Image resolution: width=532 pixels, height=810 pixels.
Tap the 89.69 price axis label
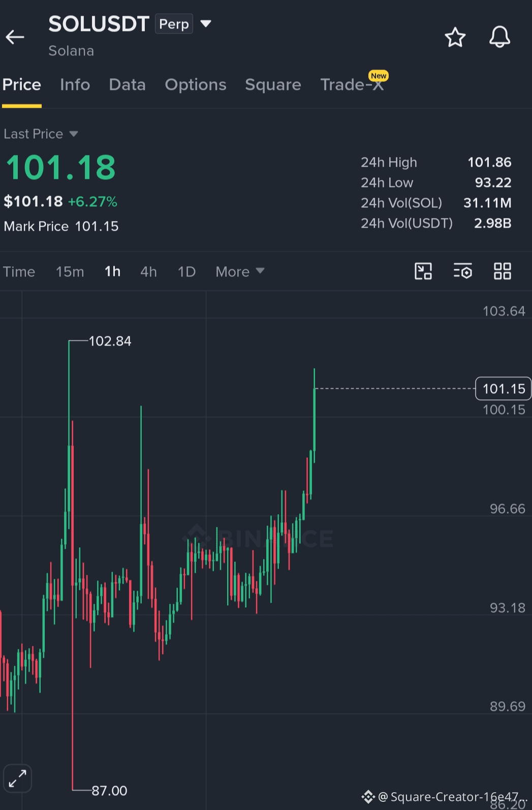(x=507, y=706)
